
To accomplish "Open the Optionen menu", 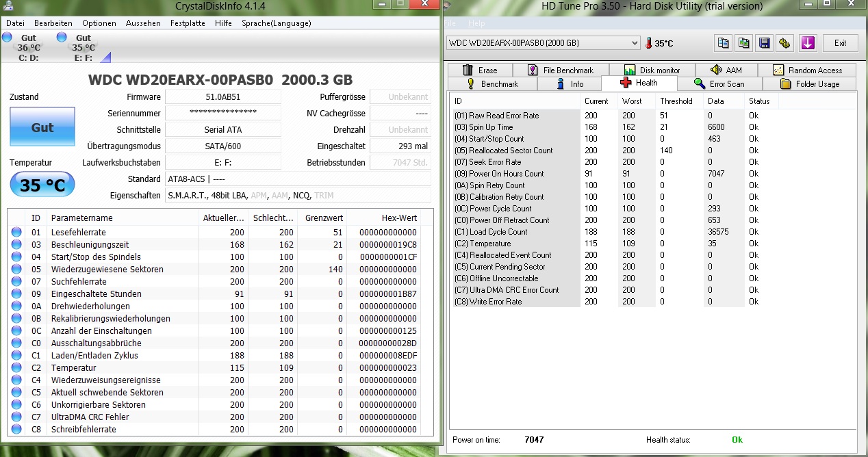I will (99, 23).
